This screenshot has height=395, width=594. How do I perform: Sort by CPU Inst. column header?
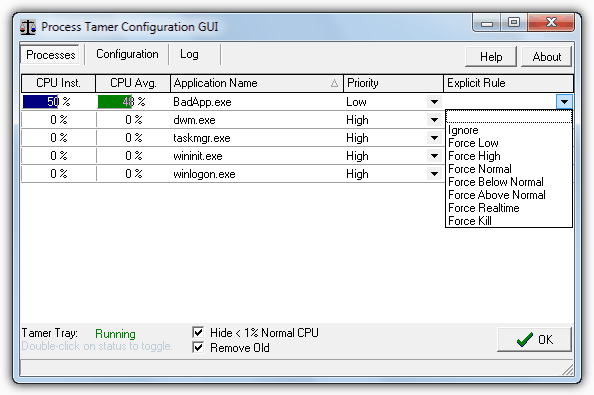coord(58,83)
